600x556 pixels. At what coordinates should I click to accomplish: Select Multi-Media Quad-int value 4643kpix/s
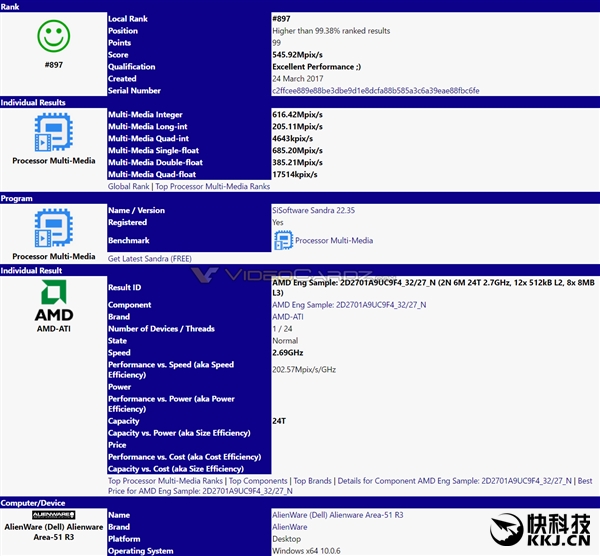tap(292, 139)
